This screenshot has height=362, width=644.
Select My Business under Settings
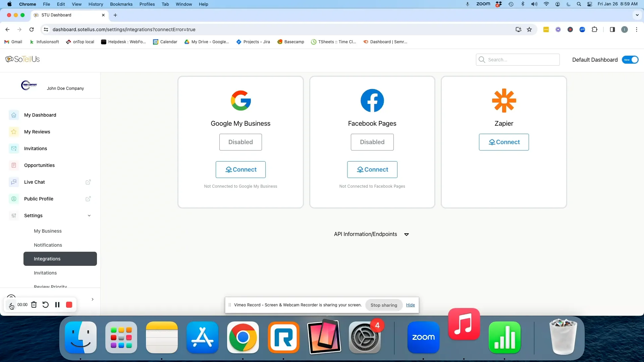pos(48,231)
